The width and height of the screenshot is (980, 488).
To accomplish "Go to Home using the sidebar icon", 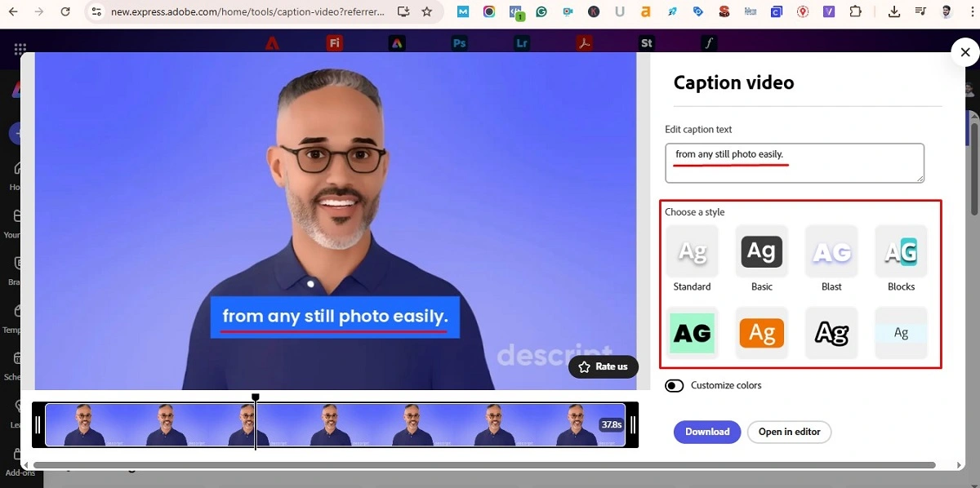I will (x=17, y=174).
